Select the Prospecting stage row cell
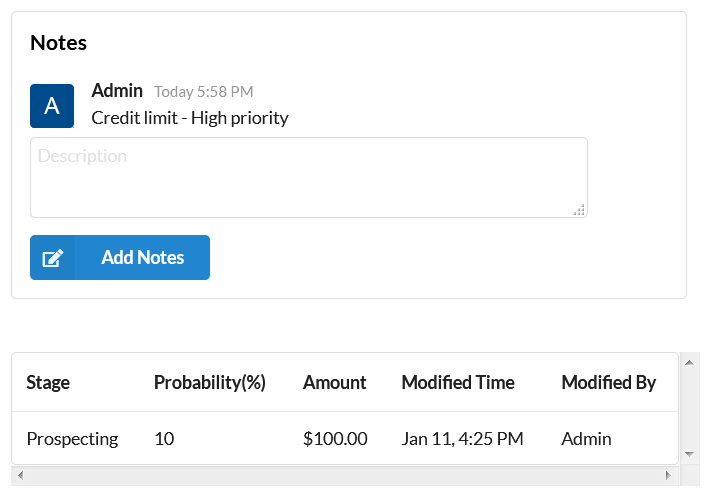 point(72,439)
